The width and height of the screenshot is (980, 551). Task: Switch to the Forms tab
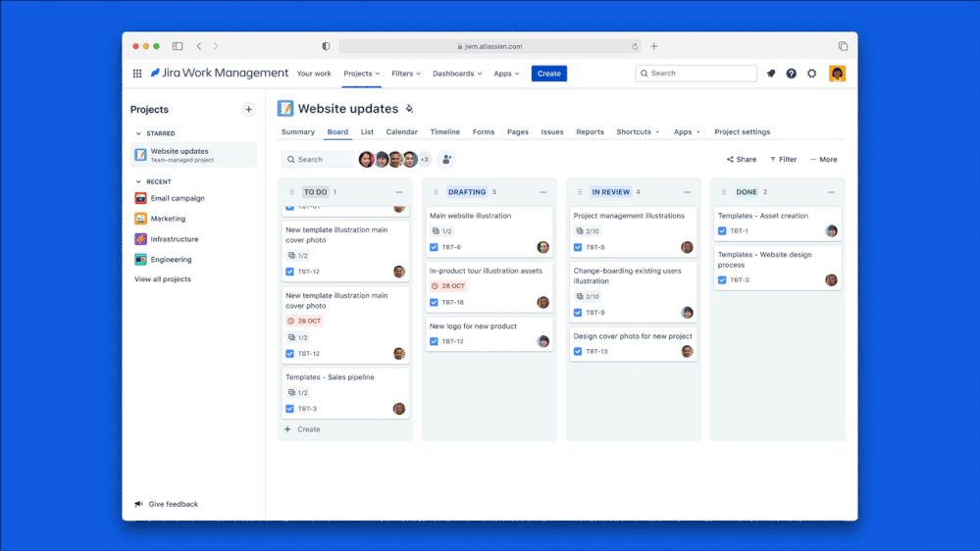pos(483,131)
